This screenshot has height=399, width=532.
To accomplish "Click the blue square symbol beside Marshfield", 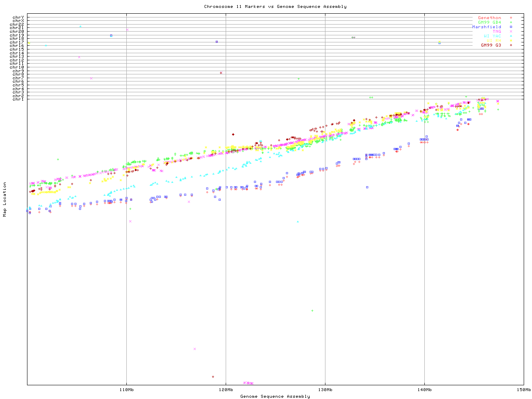I will (511, 27).
